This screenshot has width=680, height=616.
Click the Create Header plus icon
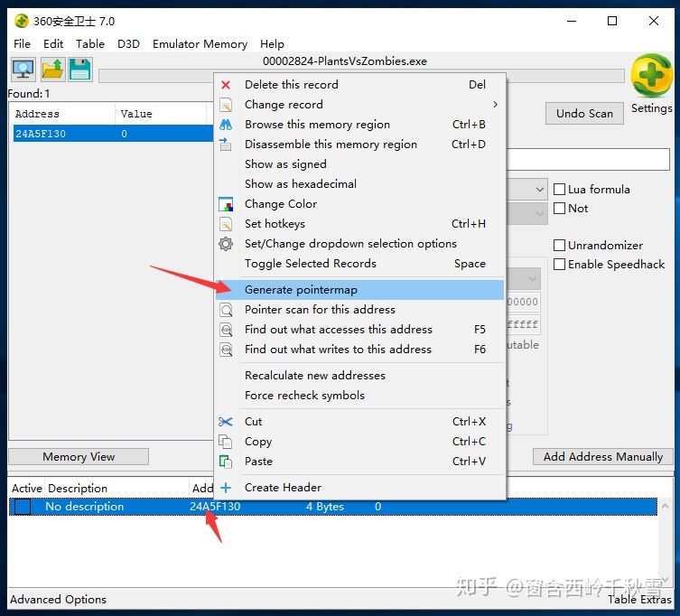226,488
